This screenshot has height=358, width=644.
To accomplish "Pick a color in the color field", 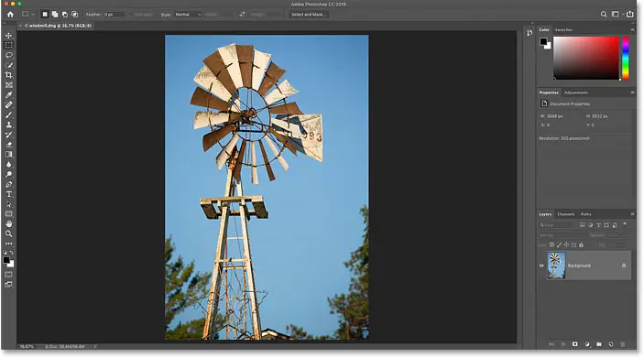I will click(x=586, y=58).
